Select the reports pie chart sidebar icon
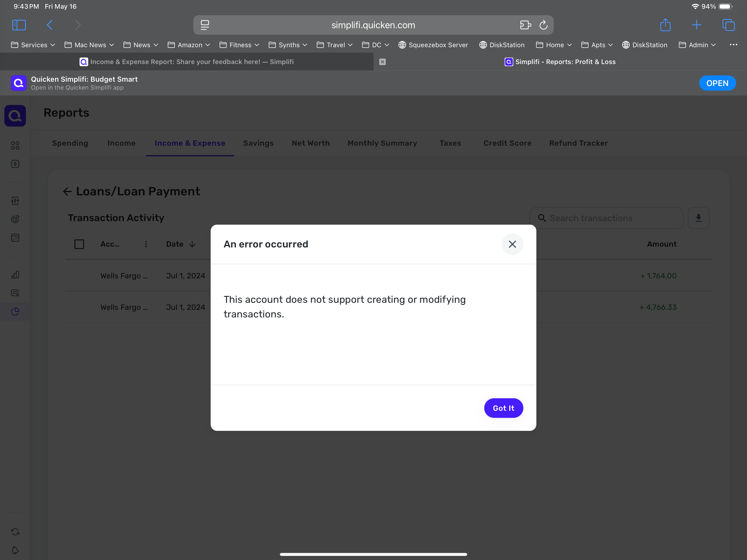 [15, 311]
